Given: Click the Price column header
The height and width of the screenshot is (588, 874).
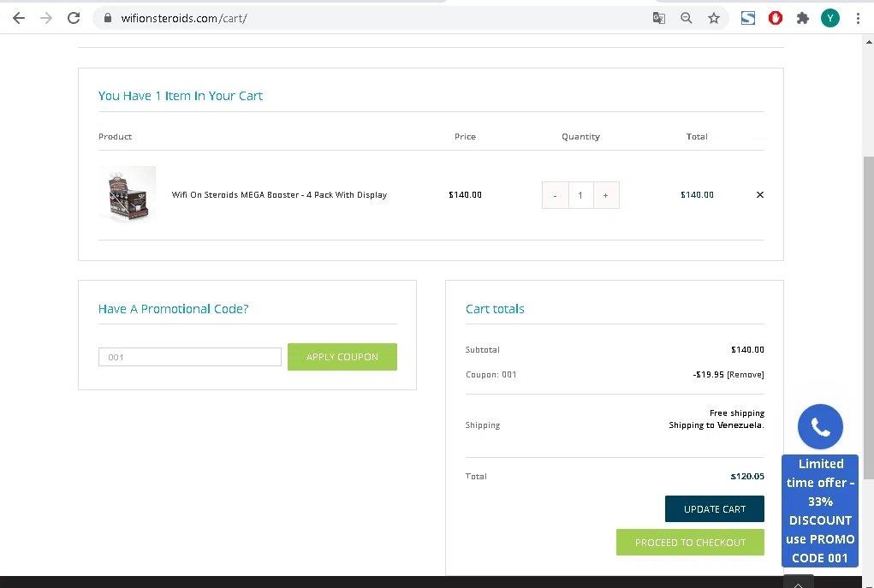Looking at the screenshot, I should (465, 137).
